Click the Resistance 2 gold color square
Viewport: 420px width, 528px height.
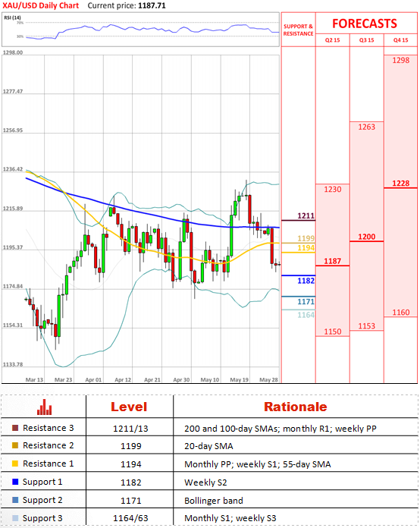tap(15, 445)
